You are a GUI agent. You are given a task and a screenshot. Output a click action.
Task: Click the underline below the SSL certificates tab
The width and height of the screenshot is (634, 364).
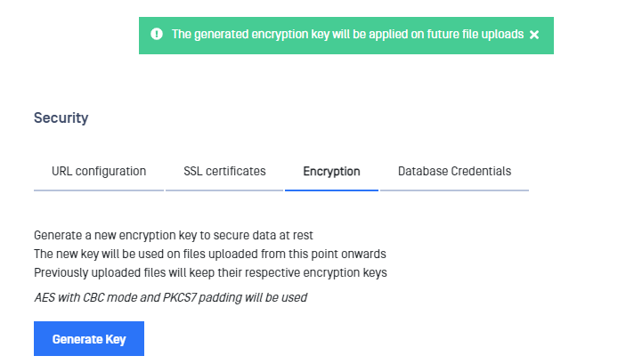tap(224, 190)
